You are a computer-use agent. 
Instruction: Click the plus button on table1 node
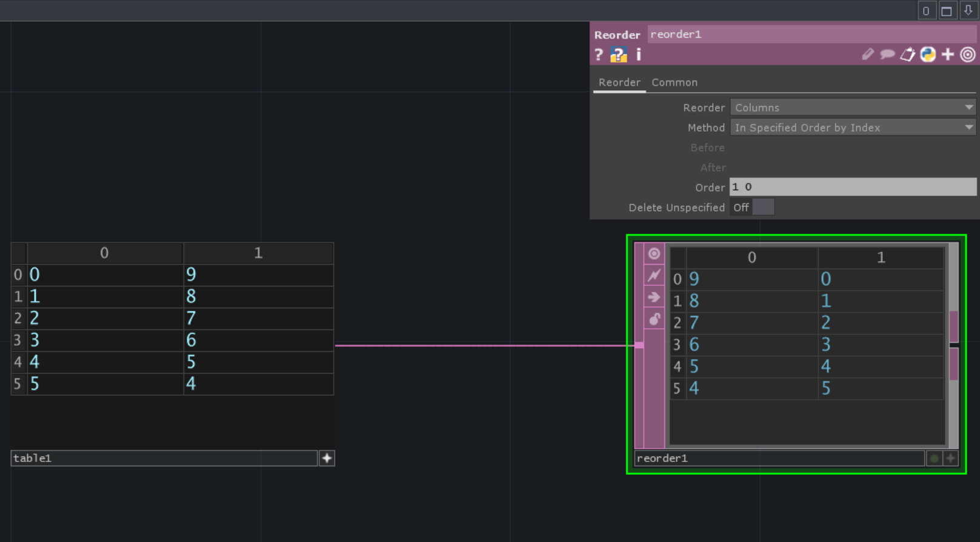pyautogui.click(x=327, y=458)
